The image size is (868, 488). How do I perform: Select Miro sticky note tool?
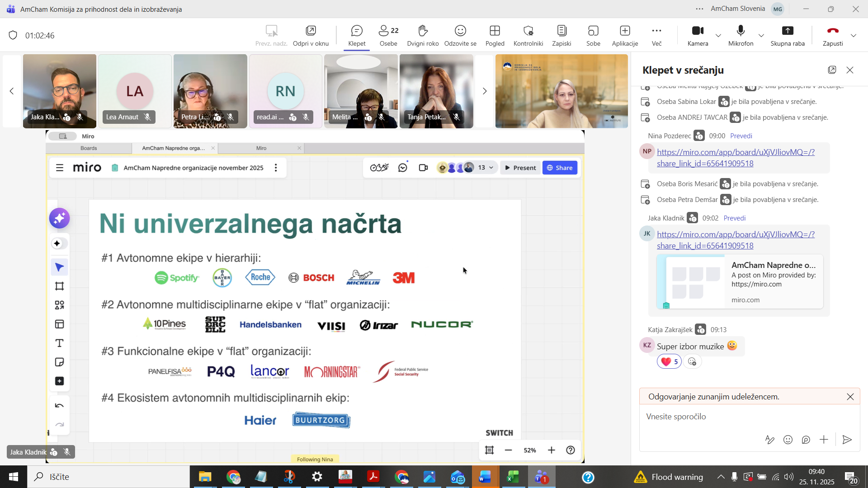pyautogui.click(x=59, y=362)
